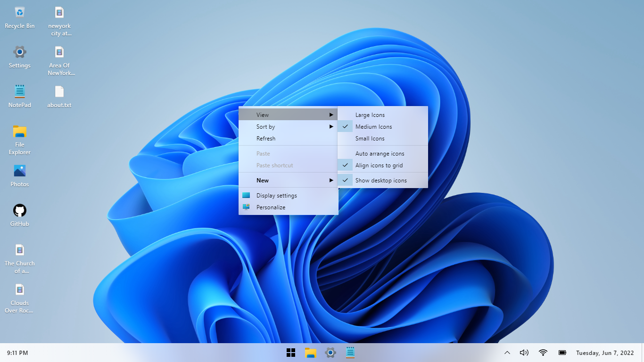This screenshot has height=362, width=644.
Task: Uncheck Show desktop icons
Action: [380, 181]
